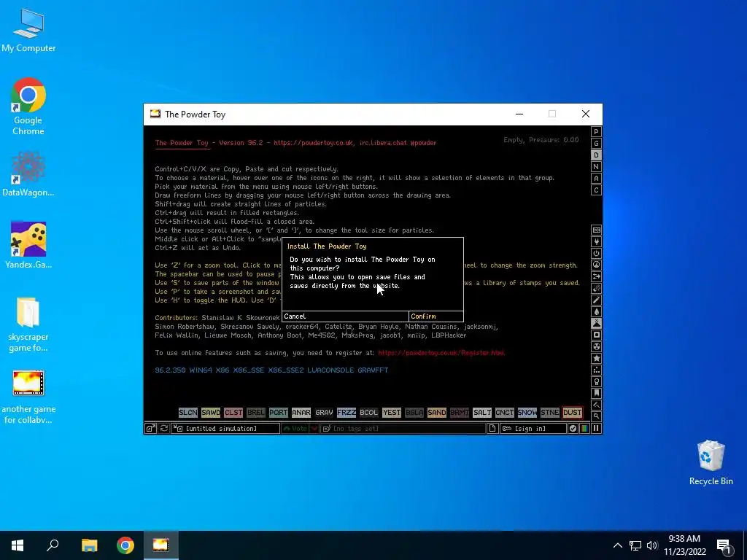This screenshot has width=747, height=560.
Task: Open the Powered Materials power icon
Action: click(x=597, y=253)
